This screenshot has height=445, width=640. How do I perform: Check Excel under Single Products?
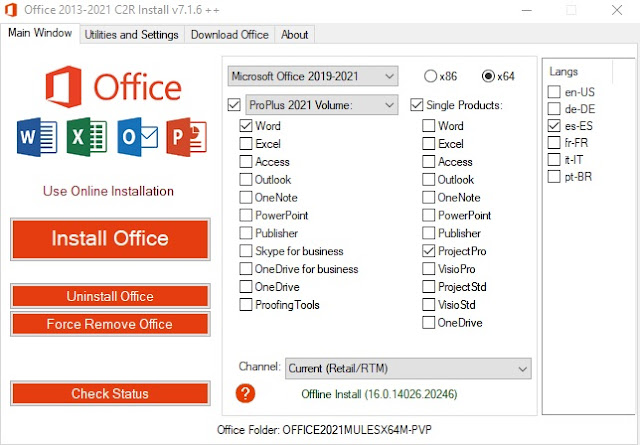[x=429, y=144]
